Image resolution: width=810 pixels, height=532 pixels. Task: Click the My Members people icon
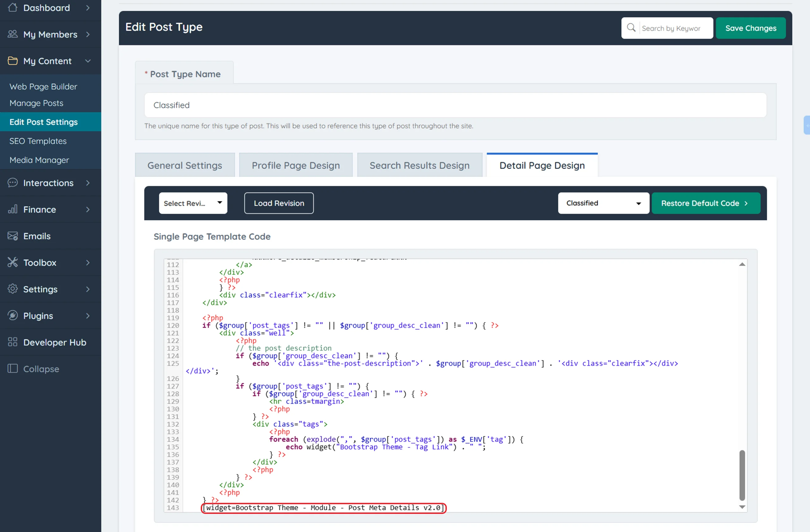click(13, 34)
